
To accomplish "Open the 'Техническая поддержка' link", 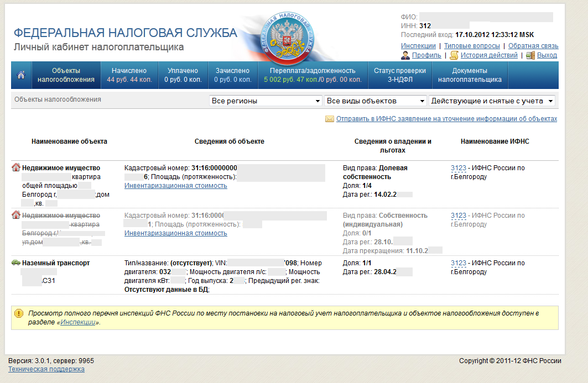I will [x=46, y=369].
